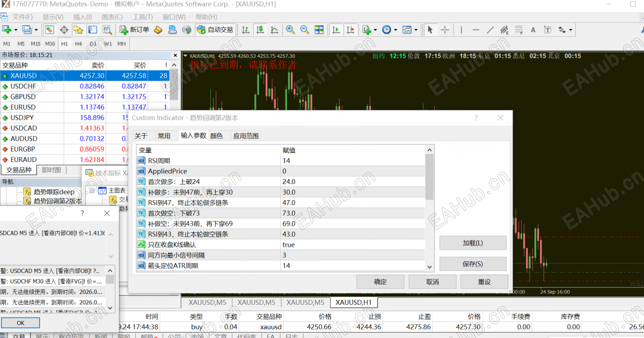Switch to the 颜色 tab in dialog
Screen dimensions: 644x338
click(216, 136)
